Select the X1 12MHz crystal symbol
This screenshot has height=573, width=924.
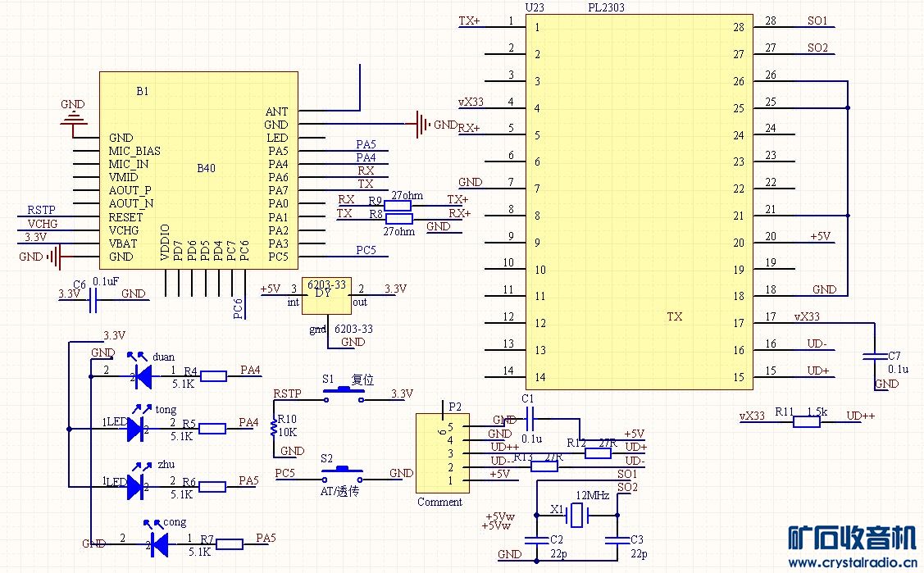click(578, 515)
